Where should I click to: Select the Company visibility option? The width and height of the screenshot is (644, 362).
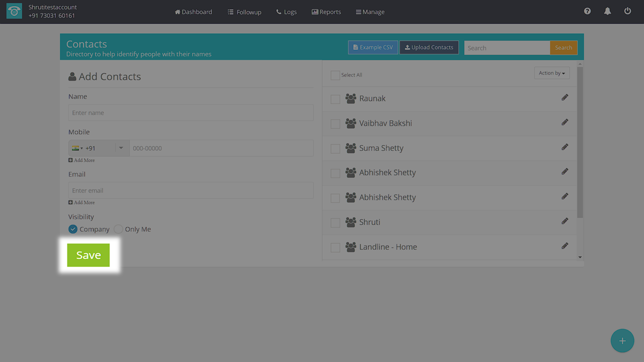pyautogui.click(x=73, y=229)
